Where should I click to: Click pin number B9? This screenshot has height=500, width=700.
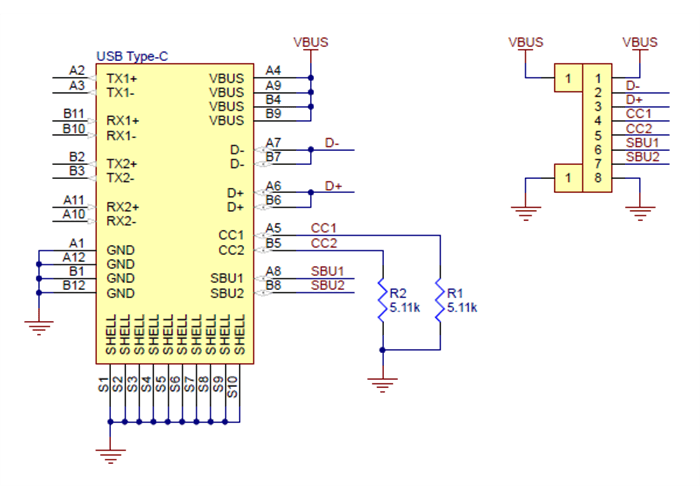point(273,114)
